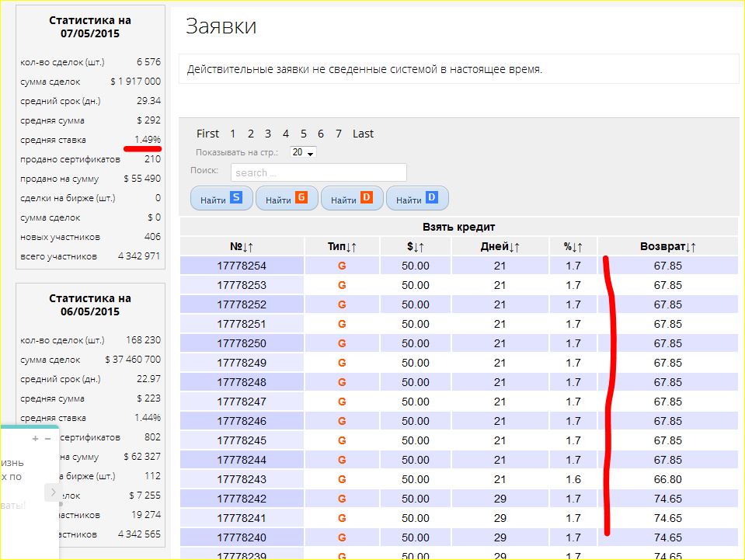Sort the table by the Тип column
745x560 pixels.
(342, 246)
